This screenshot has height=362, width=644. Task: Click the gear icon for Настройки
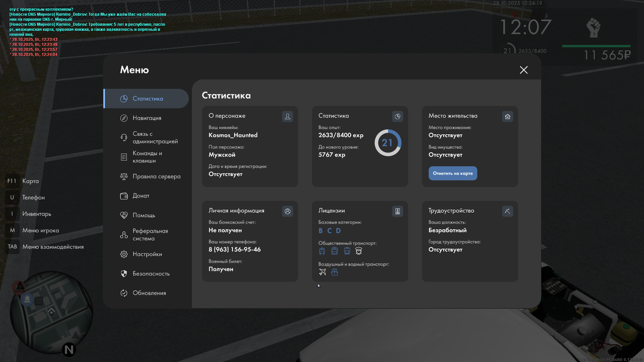(124, 254)
